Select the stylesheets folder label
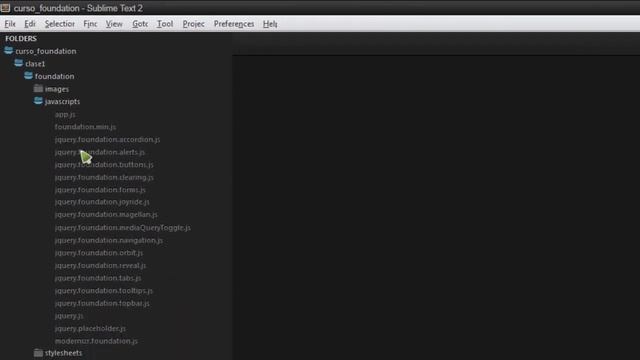This screenshot has width=640, height=360. click(x=63, y=353)
